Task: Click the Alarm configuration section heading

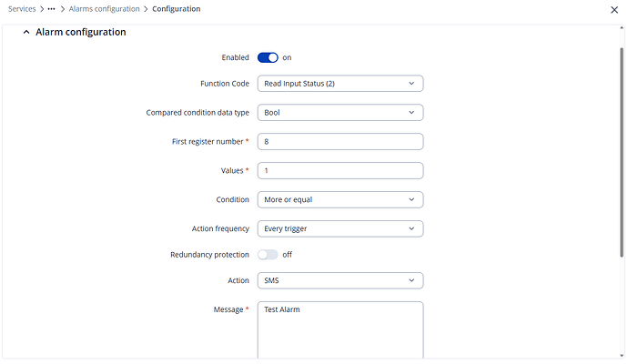Action: coord(80,32)
